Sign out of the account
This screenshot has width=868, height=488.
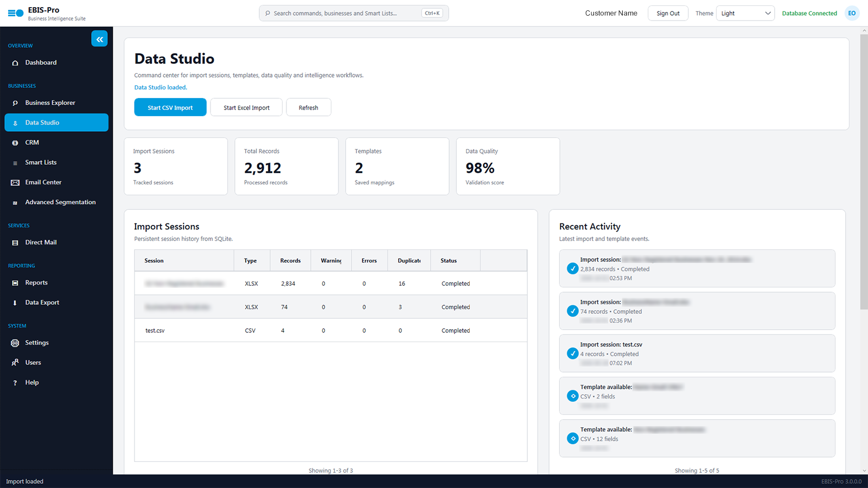point(668,13)
